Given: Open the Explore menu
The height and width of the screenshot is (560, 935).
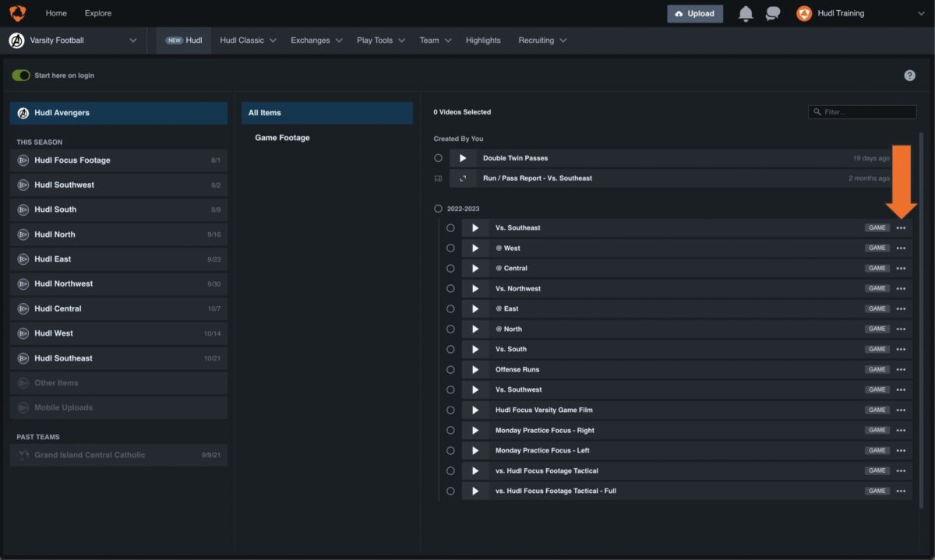Looking at the screenshot, I should pos(97,13).
